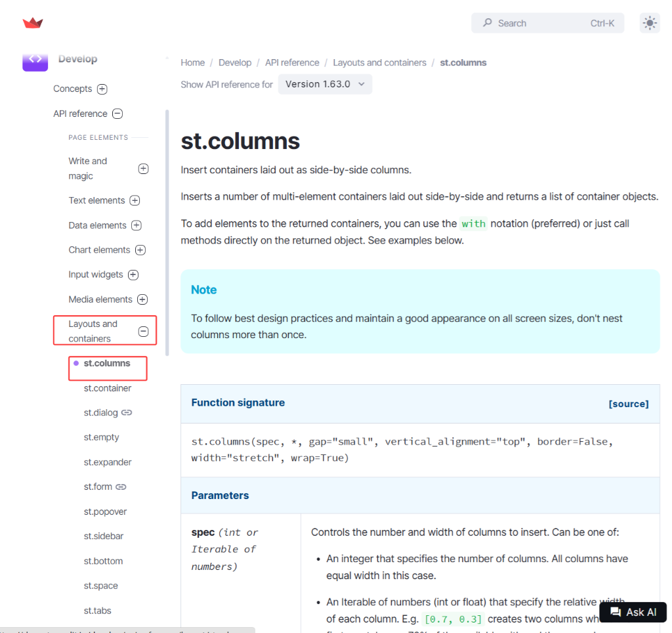The image size is (672, 633).
Task: Click the st.columns breadcrumb
Action: tap(463, 62)
